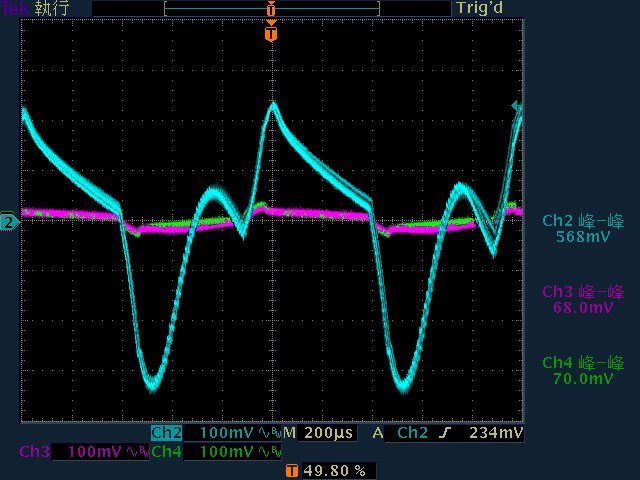Click the Ch3 coupling bandwidth symbol
The width and height of the screenshot is (640, 480).
[134, 452]
